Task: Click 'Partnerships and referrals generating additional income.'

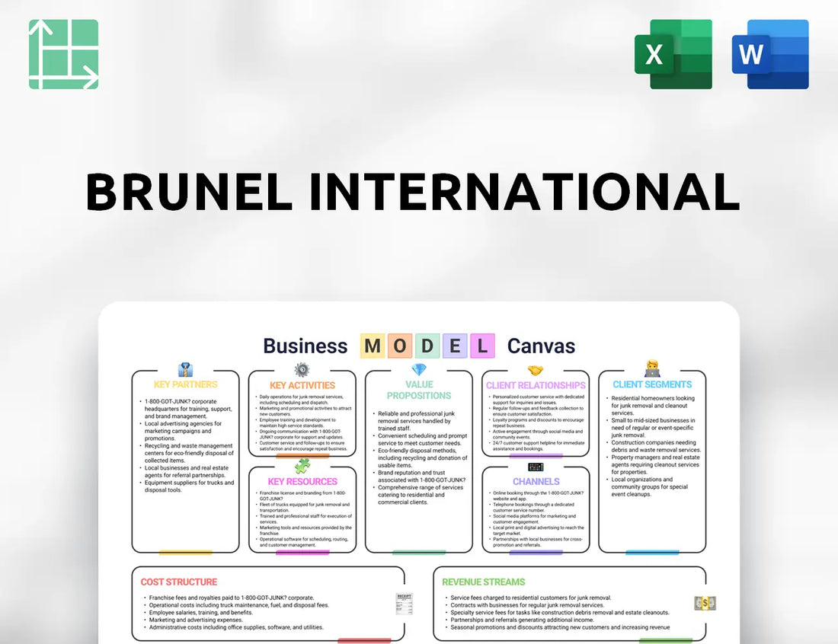Action: coord(522,620)
